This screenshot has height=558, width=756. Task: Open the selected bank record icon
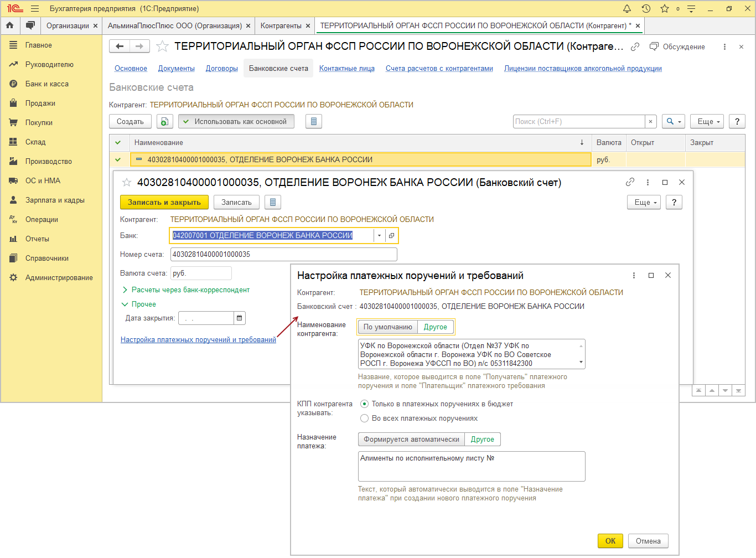pos(391,236)
